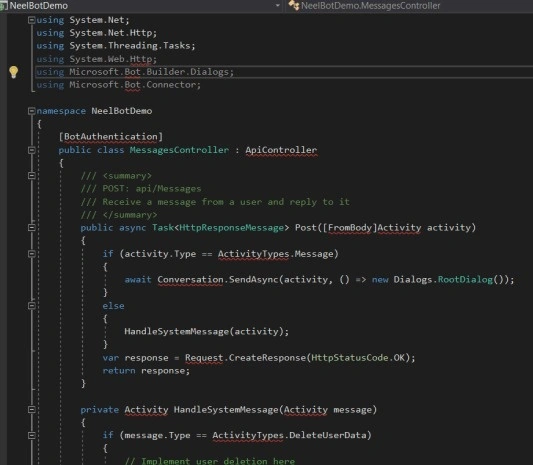Collapse the summary comment block
Screen dimensions: 533x465
tap(32, 176)
